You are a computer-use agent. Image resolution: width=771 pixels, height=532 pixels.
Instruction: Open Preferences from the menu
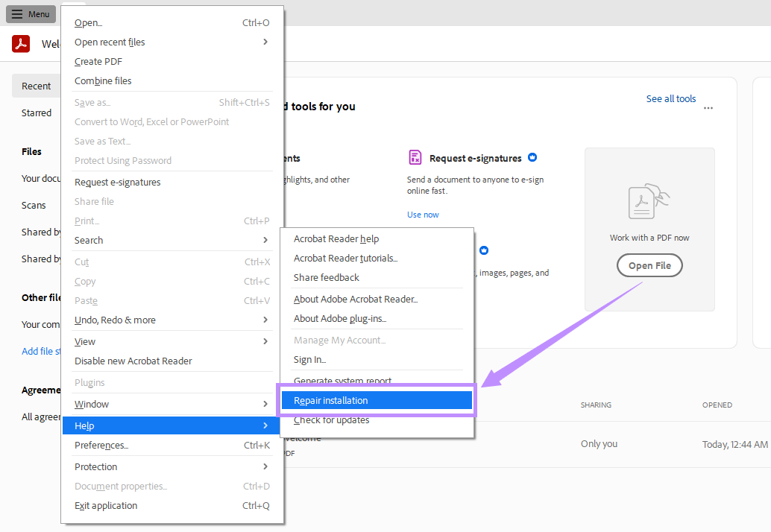pyautogui.click(x=101, y=446)
